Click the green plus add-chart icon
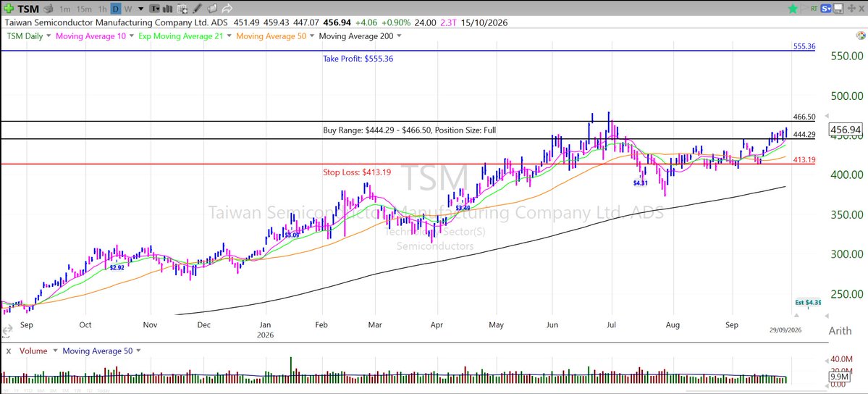Viewport: 868px width, 394px height. (x=9, y=9)
